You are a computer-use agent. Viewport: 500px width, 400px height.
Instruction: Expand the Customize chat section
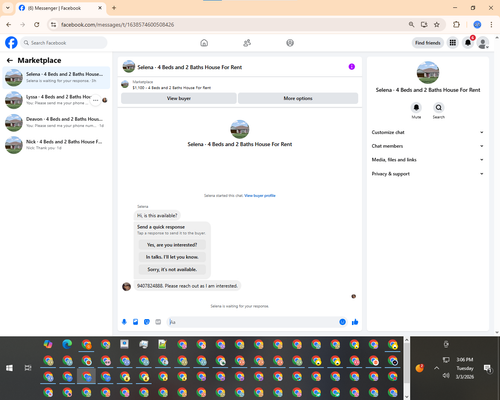pyautogui.click(x=428, y=132)
